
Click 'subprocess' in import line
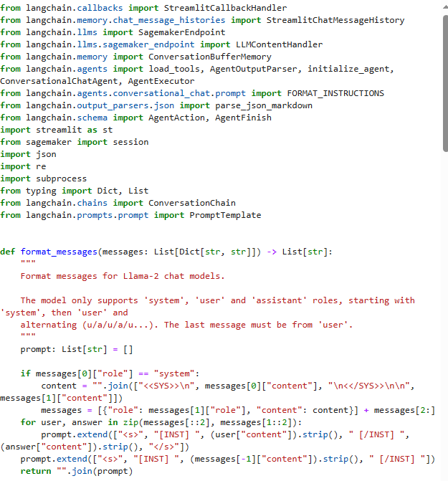(62, 178)
